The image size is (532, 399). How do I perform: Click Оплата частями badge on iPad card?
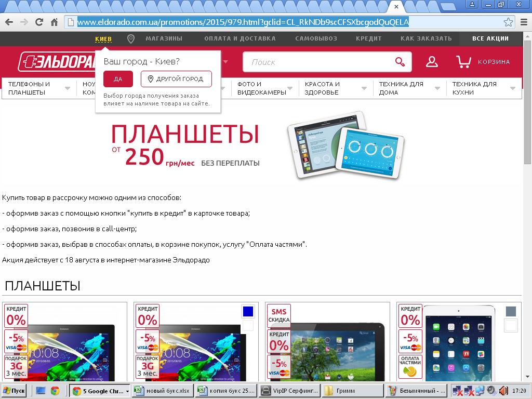[x=410, y=366]
